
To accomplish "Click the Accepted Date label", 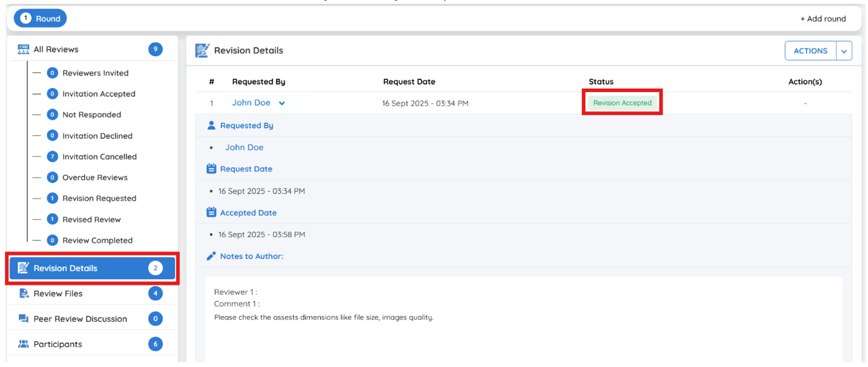I will click(248, 212).
